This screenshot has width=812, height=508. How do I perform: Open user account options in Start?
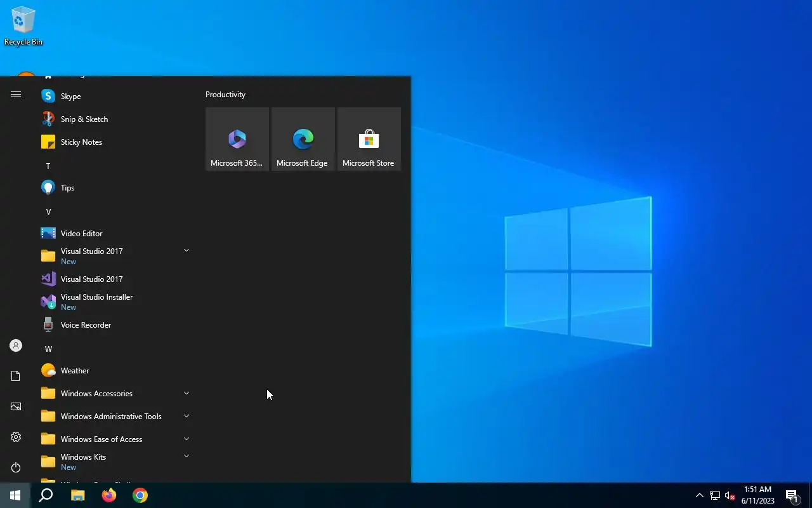tap(16, 345)
